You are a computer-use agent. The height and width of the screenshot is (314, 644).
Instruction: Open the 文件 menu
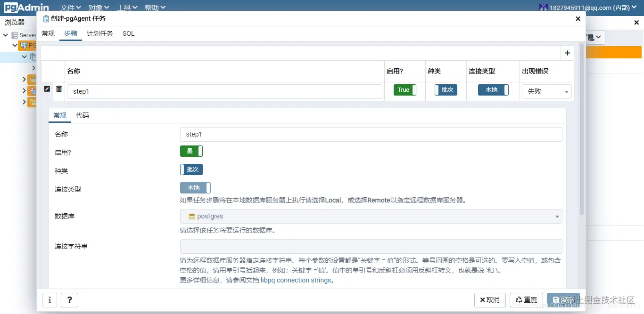pos(71,8)
